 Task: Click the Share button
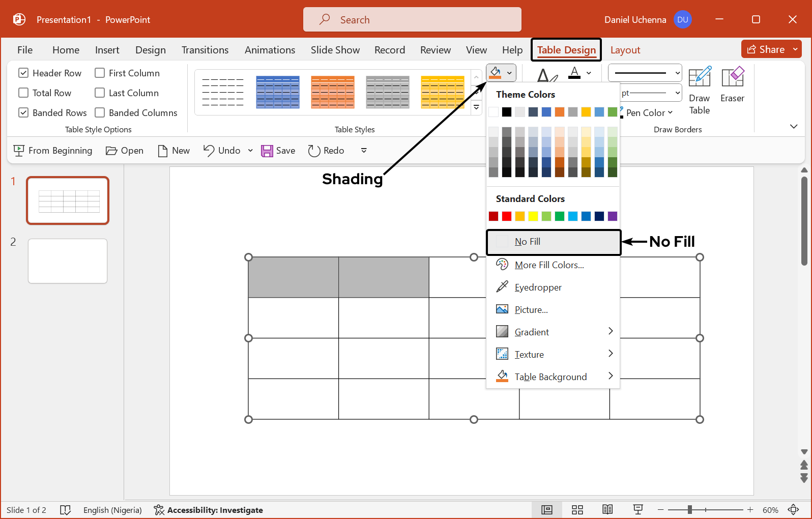click(766, 49)
